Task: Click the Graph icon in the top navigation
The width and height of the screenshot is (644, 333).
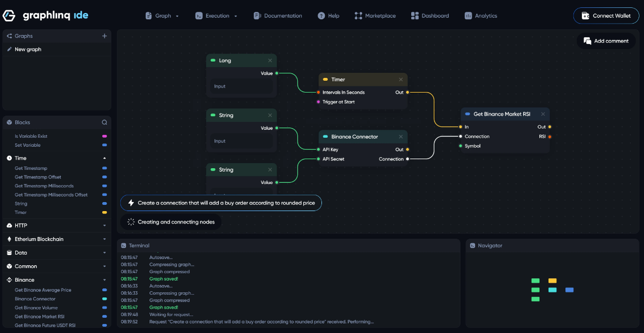Action: pyautogui.click(x=148, y=15)
